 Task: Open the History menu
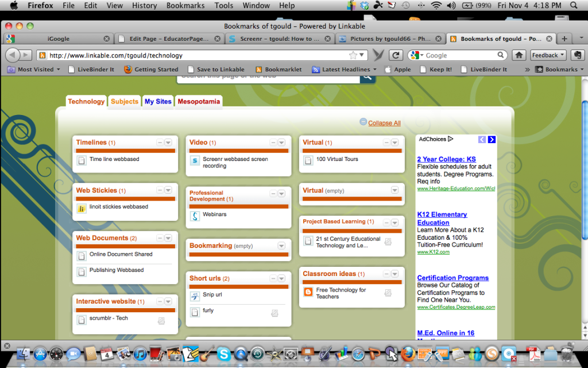tap(144, 5)
